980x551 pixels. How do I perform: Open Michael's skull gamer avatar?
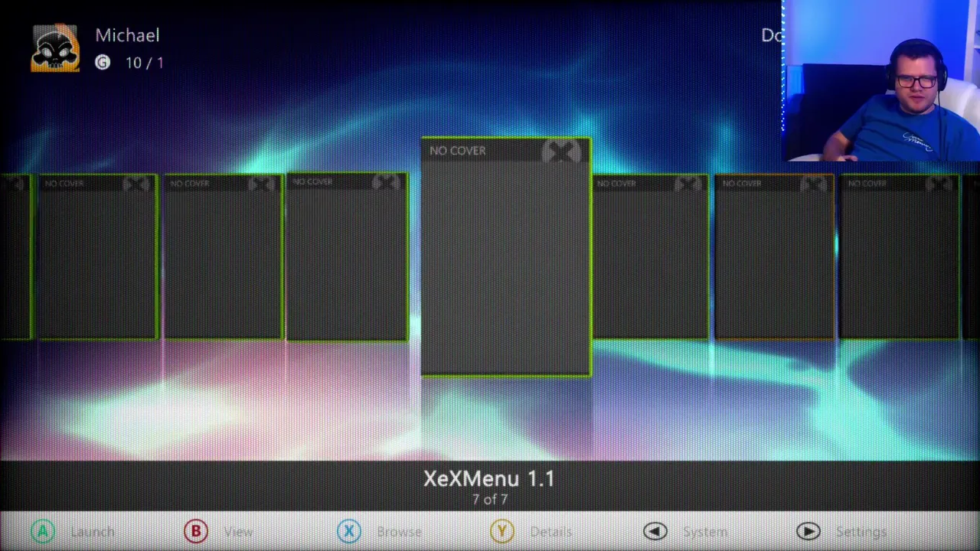pyautogui.click(x=55, y=48)
